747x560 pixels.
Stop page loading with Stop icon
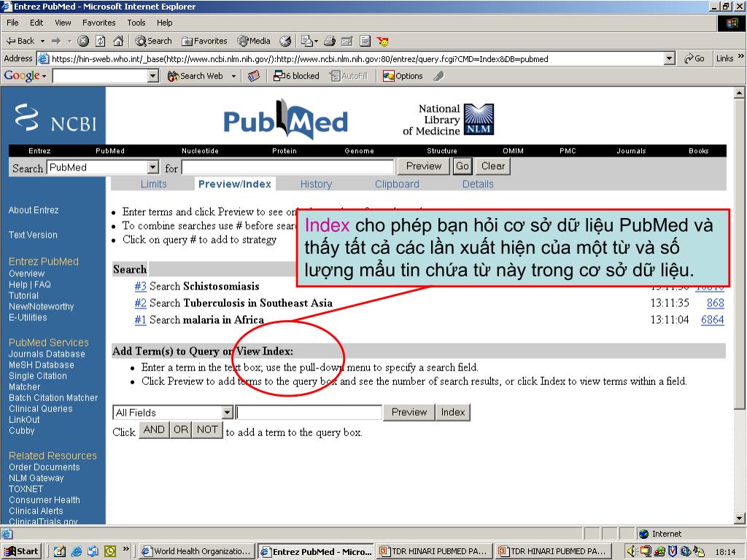pyautogui.click(x=83, y=41)
